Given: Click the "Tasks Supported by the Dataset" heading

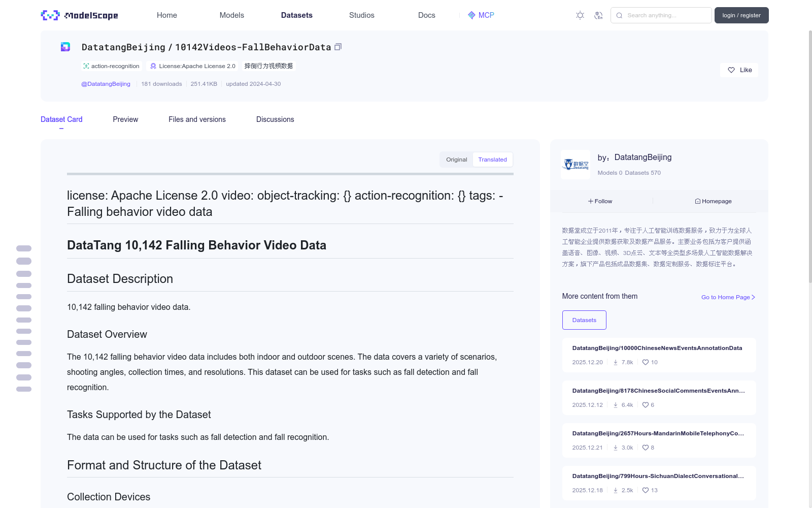Looking at the screenshot, I should click(139, 415).
